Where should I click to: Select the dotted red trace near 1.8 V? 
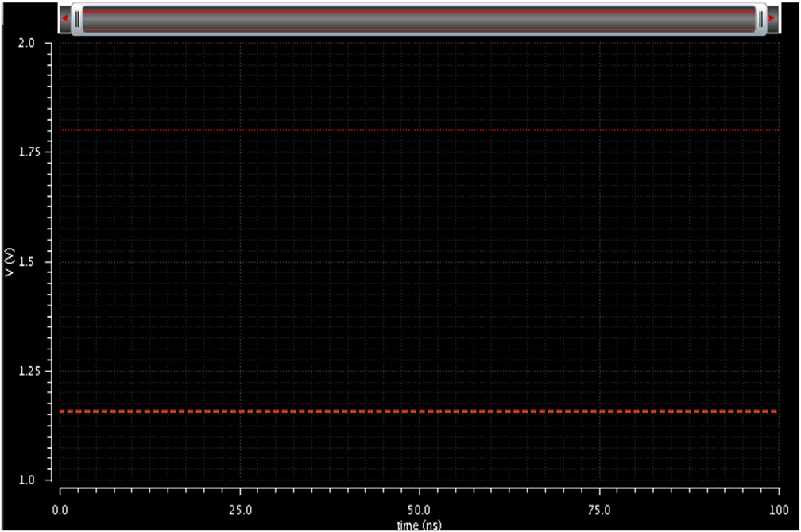(x=419, y=129)
